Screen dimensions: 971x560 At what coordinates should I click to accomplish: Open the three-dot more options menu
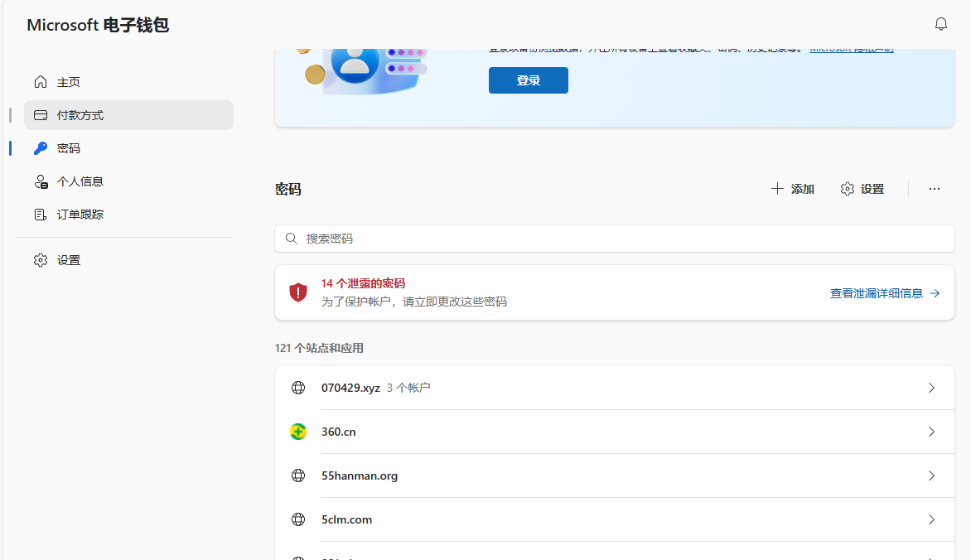pyautogui.click(x=934, y=189)
